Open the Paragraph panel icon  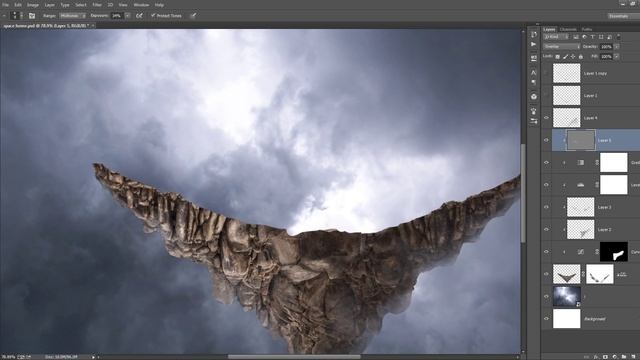click(533, 82)
